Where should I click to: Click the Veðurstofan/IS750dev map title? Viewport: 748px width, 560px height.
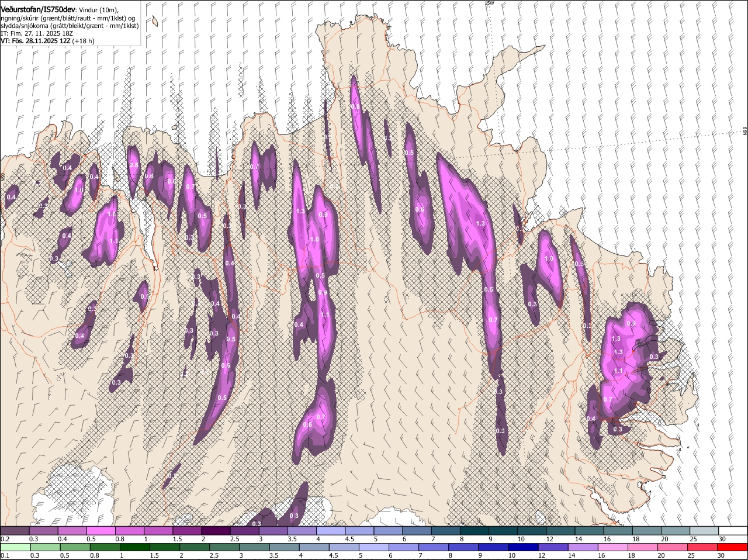tap(38, 10)
